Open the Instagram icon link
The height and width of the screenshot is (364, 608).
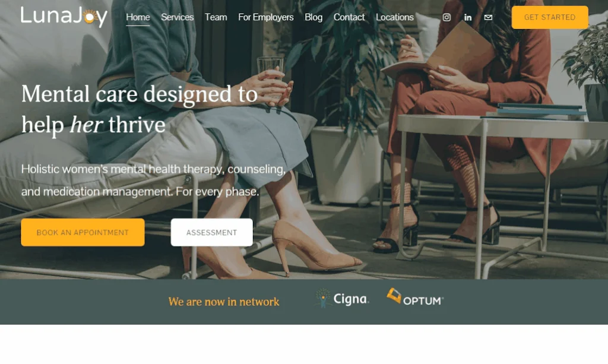[x=446, y=17]
